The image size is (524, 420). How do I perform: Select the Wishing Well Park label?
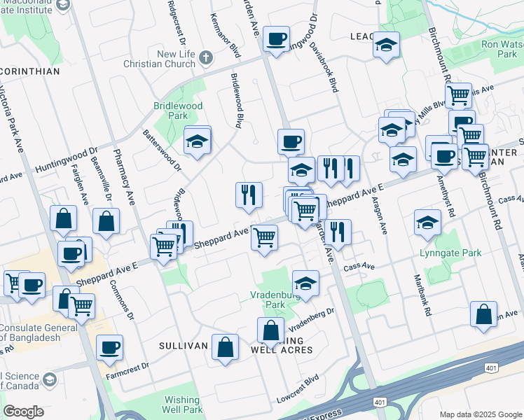pyautogui.click(x=182, y=404)
